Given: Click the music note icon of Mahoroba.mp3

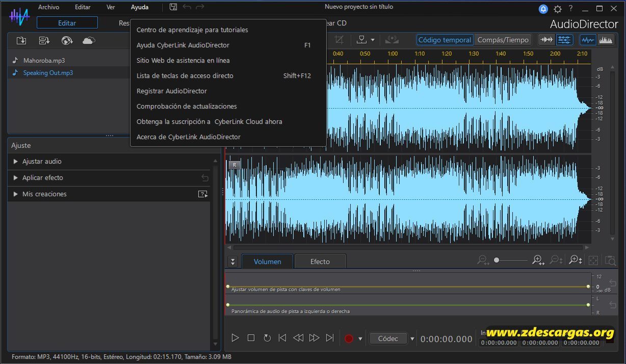Looking at the screenshot, I should (x=15, y=60).
